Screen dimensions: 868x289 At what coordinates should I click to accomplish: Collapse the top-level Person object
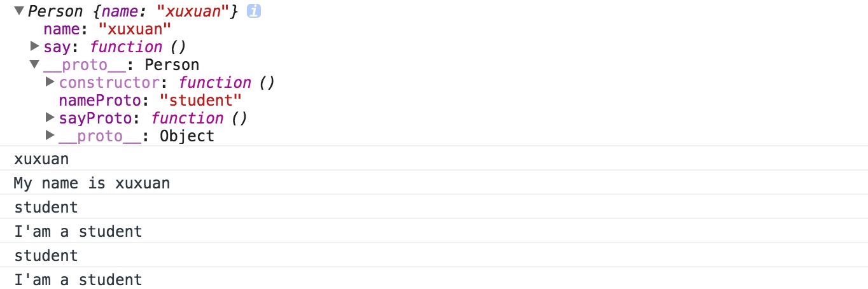click(x=19, y=11)
